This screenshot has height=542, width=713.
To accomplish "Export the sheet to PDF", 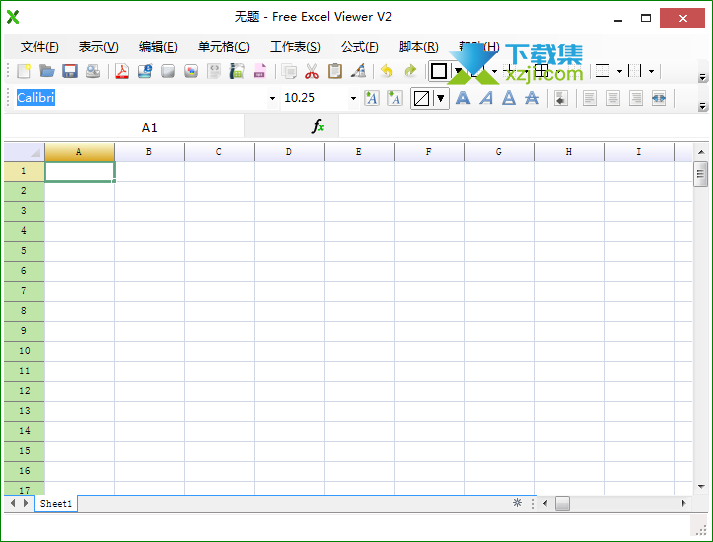I will pos(122,71).
